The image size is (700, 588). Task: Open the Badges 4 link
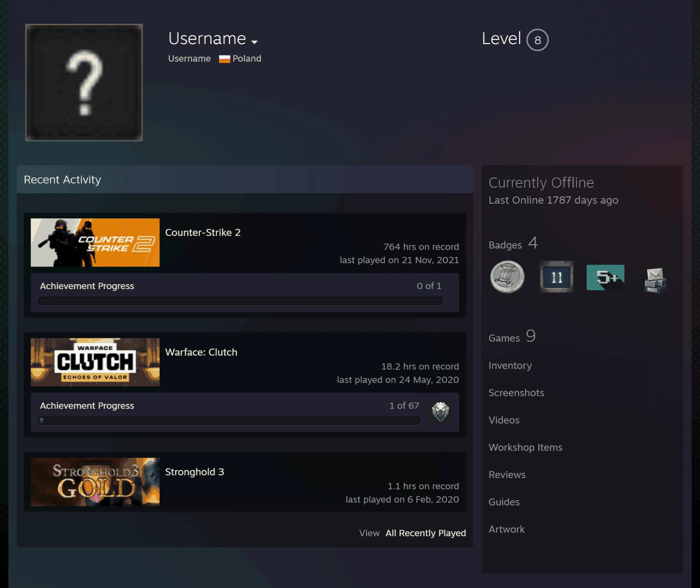pyautogui.click(x=513, y=244)
